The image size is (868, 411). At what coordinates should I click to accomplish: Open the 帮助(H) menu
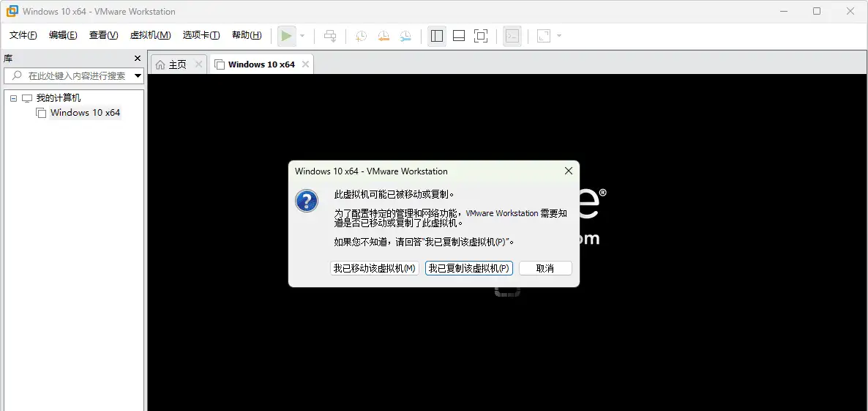tap(247, 35)
